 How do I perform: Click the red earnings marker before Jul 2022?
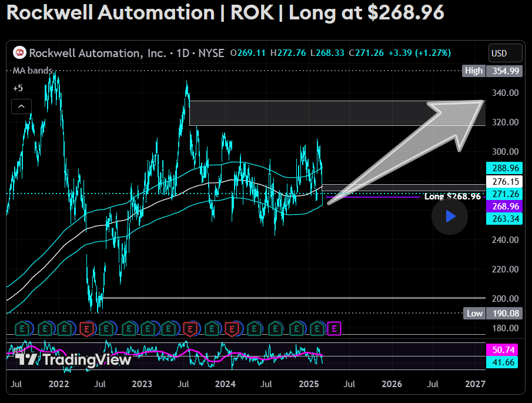tap(86, 329)
